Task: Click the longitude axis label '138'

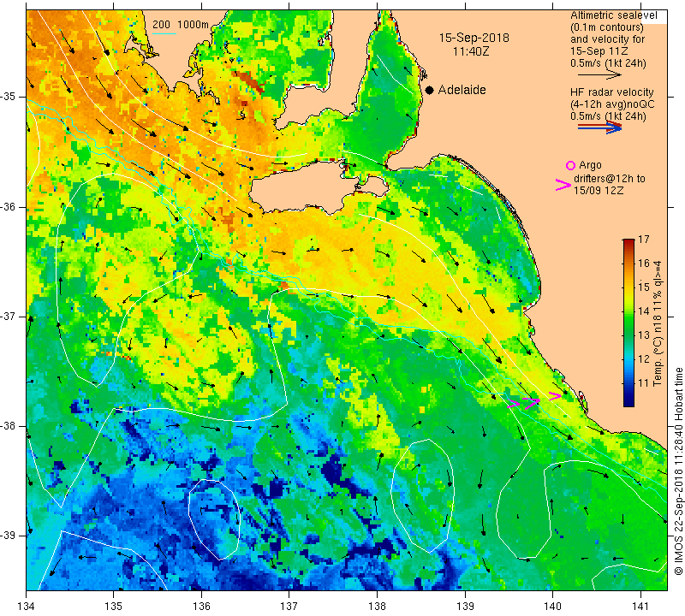Action: [377, 607]
